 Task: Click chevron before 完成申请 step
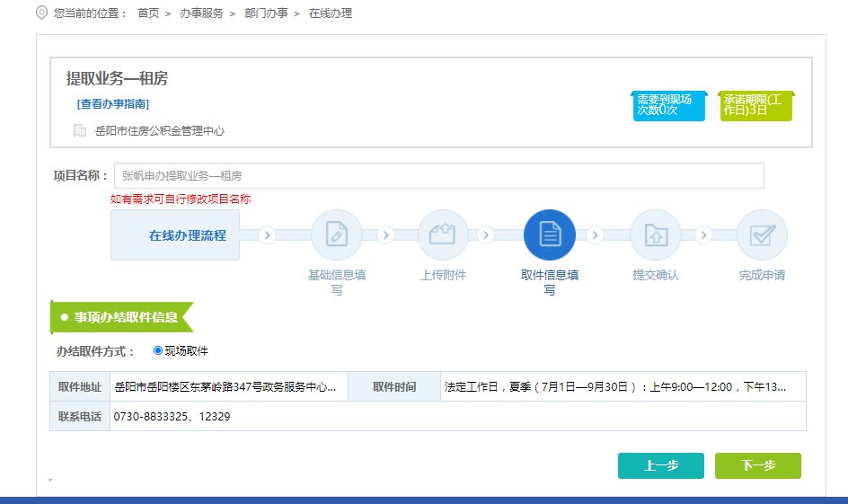703,235
